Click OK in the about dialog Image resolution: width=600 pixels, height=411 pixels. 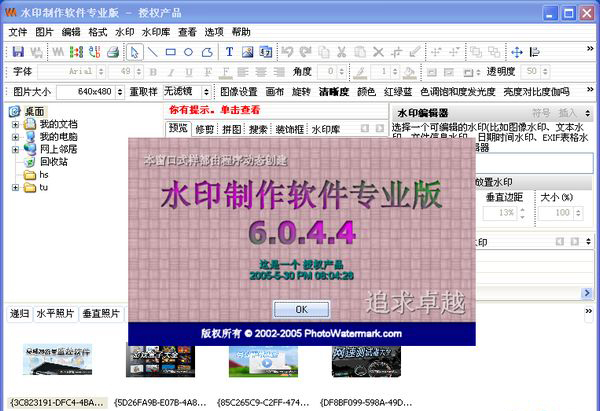pyautogui.click(x=301, y=309)
